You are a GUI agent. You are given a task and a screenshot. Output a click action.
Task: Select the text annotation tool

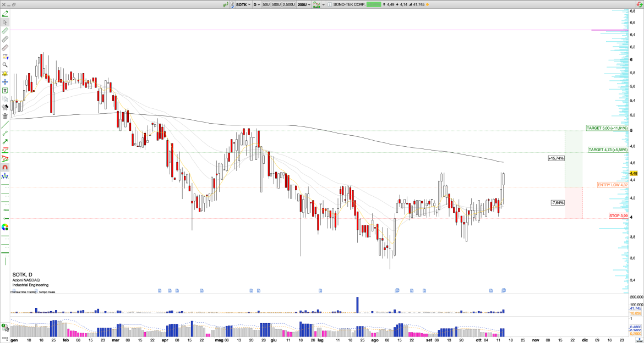5,89
